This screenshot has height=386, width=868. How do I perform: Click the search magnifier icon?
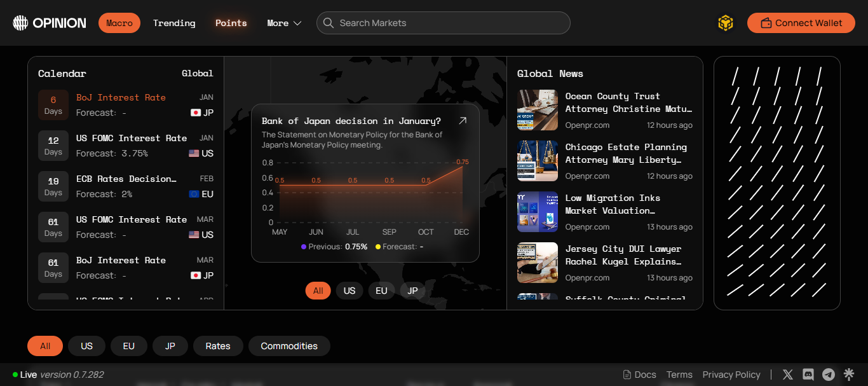pyautogui.click(x=329, y=23)
